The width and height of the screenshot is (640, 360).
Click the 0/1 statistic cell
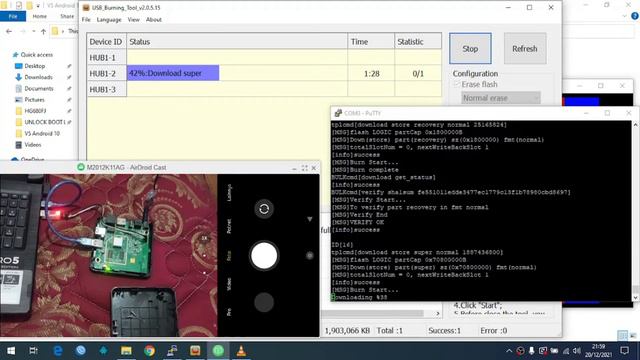point(418,73)
